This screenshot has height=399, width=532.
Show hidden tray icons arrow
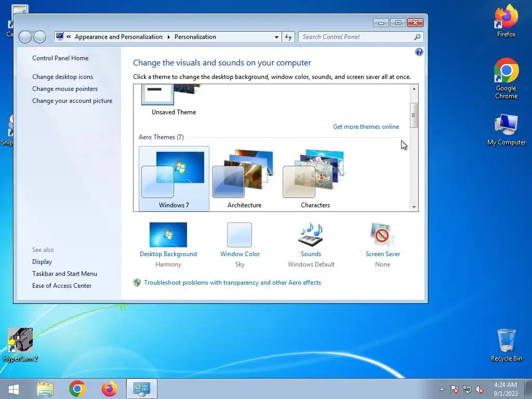point(442,389)
